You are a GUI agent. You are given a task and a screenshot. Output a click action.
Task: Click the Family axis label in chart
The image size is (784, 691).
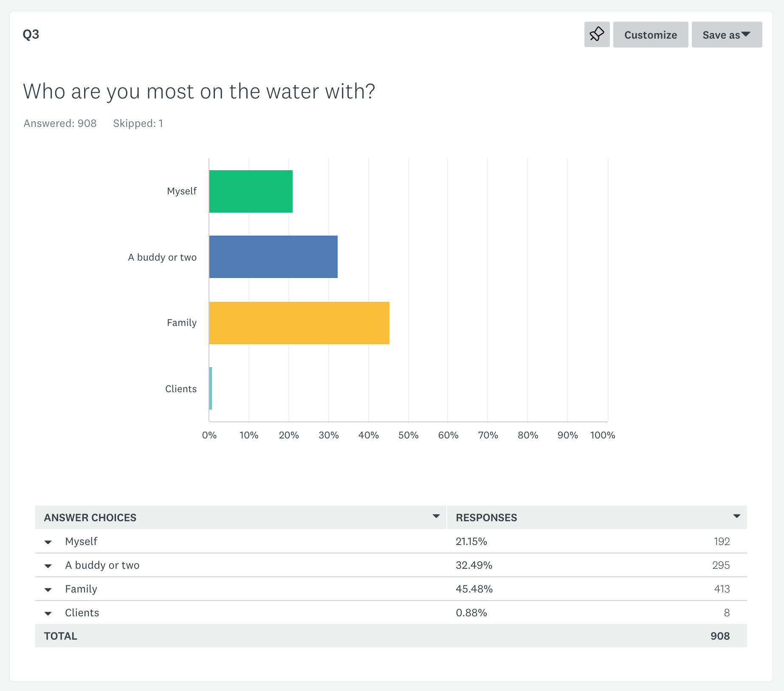point(182,323)
